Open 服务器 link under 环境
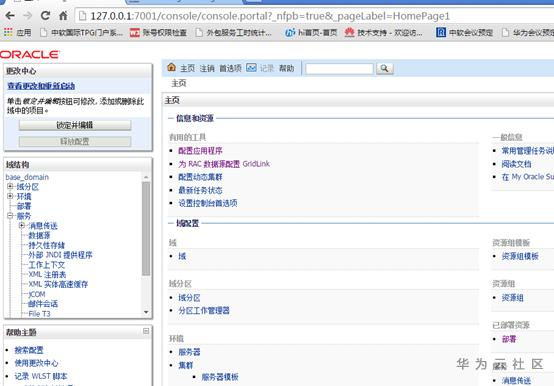554x386 pixels. tap(189, 352)
